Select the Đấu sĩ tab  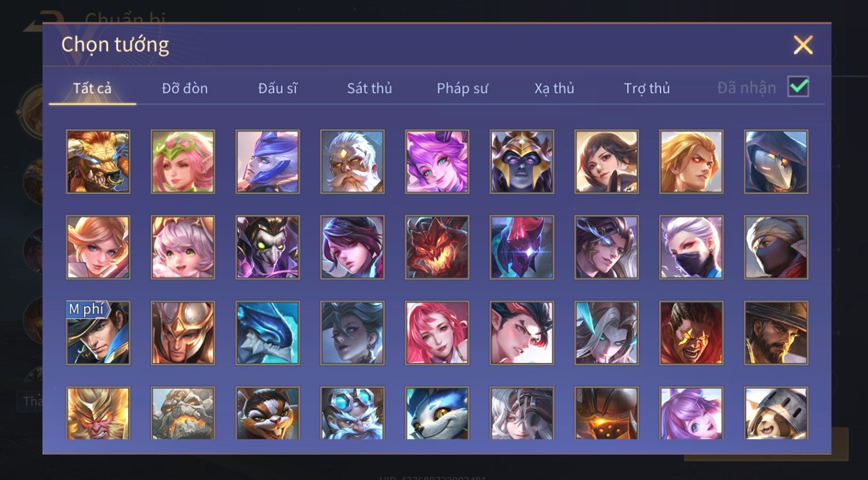tap(278, 88)
